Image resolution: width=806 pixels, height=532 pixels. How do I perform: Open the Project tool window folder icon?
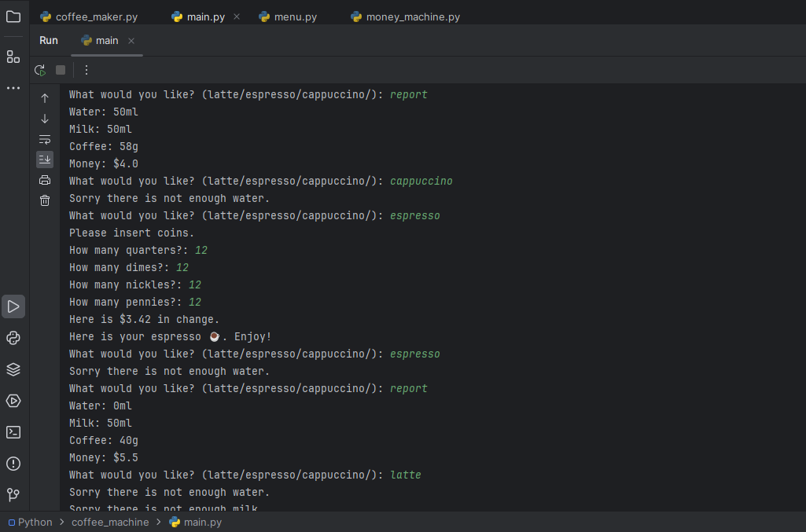13,17
